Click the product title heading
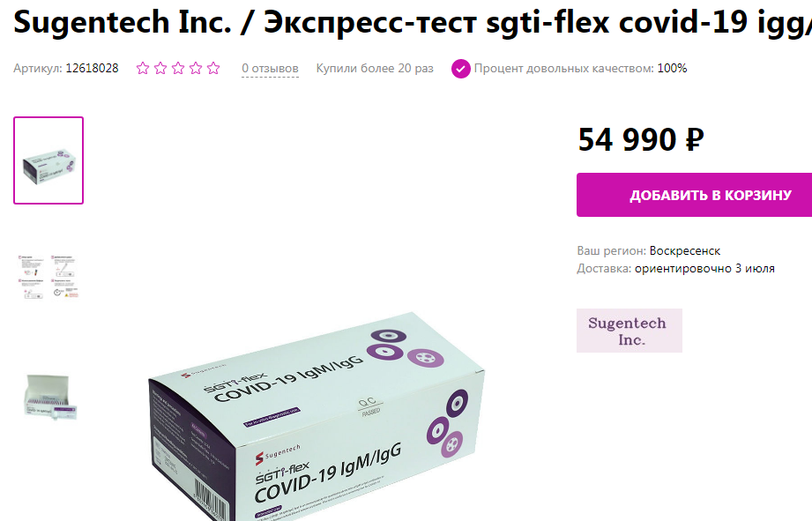The height and width of the screenshot is (521, 812). (413, 22)
